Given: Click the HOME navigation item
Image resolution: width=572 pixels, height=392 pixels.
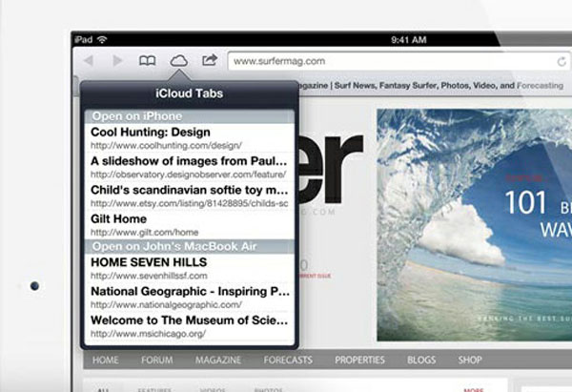Looking at the screenshot, I should click(x=106, y=360).
